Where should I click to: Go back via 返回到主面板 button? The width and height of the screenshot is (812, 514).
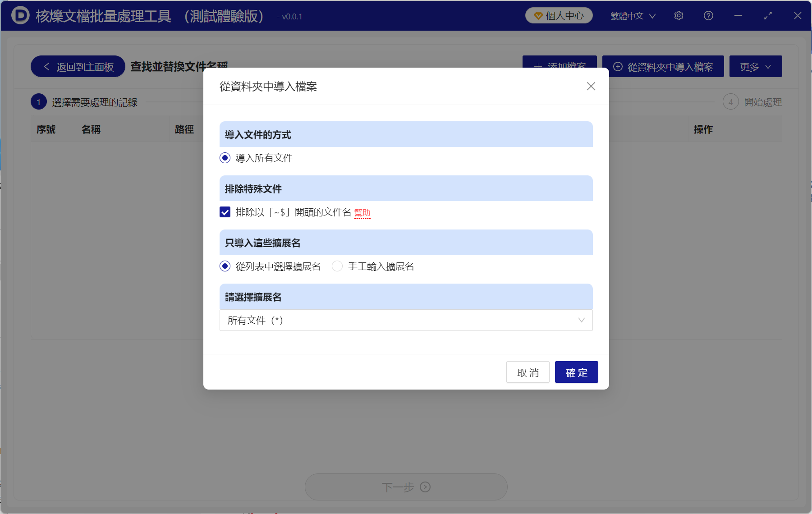point(78,67)
